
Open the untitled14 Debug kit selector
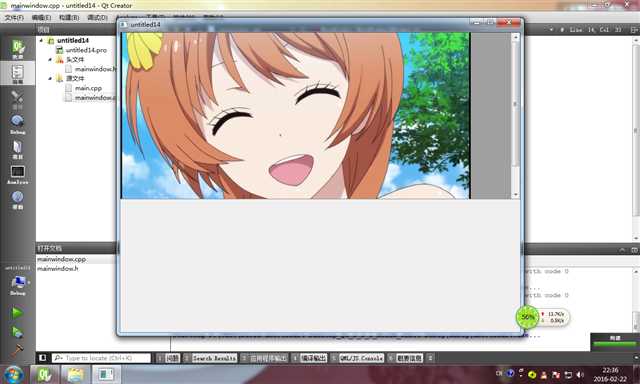point(18,285)
